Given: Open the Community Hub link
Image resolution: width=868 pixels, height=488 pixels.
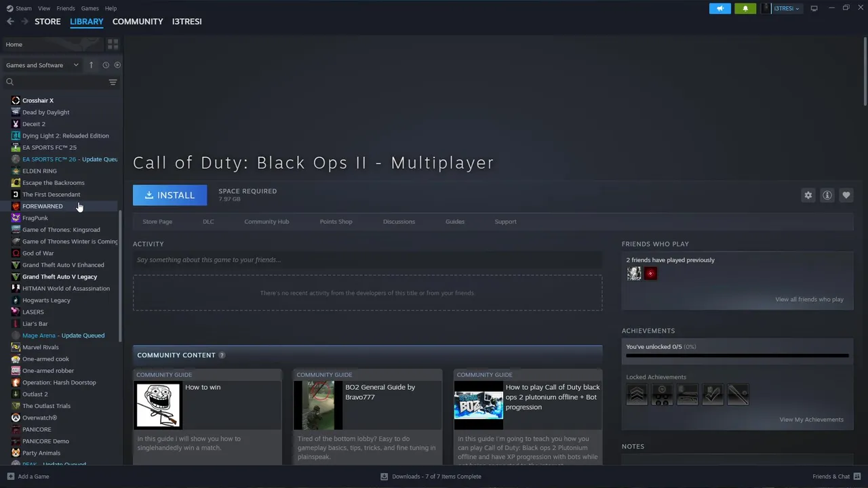Looking at the screenshot, I should coord(267,222).
